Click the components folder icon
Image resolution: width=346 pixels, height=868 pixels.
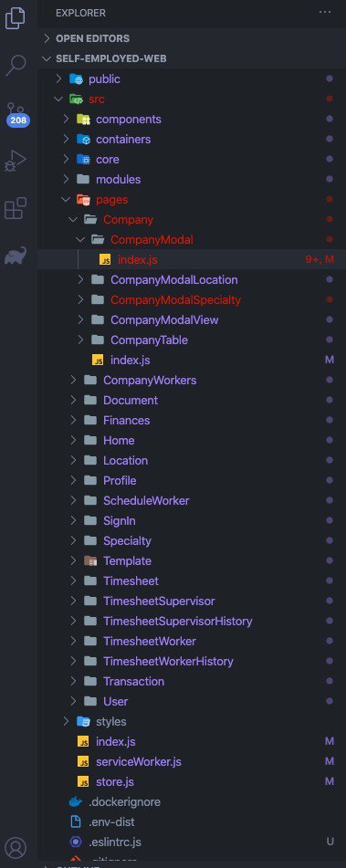[x=83, y=119]
